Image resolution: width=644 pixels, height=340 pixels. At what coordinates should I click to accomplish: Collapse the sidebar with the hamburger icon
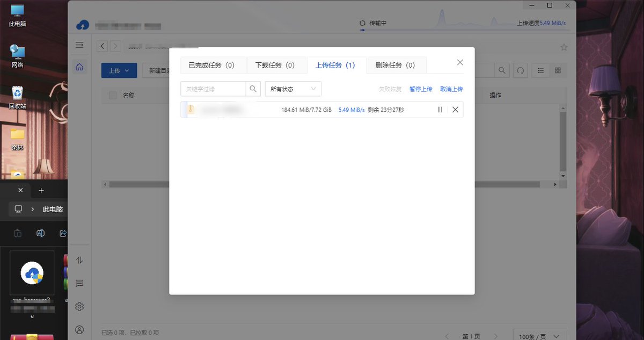[x=79, y=46]
